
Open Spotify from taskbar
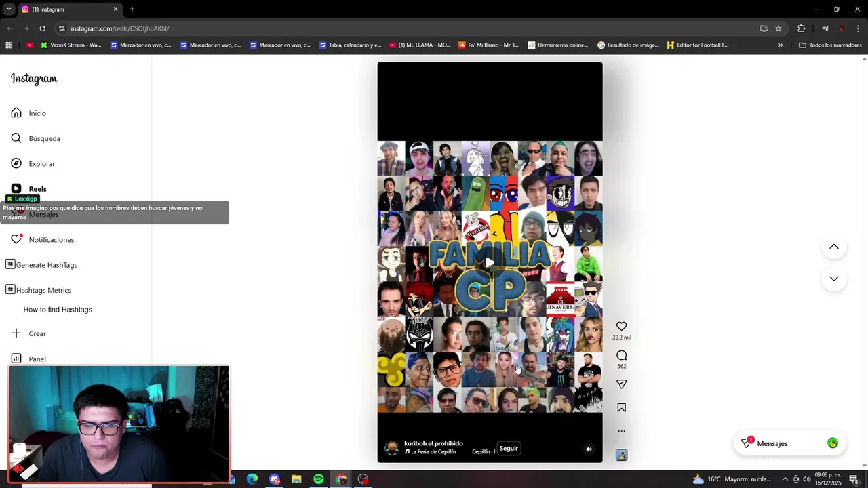tap(319, 479)
